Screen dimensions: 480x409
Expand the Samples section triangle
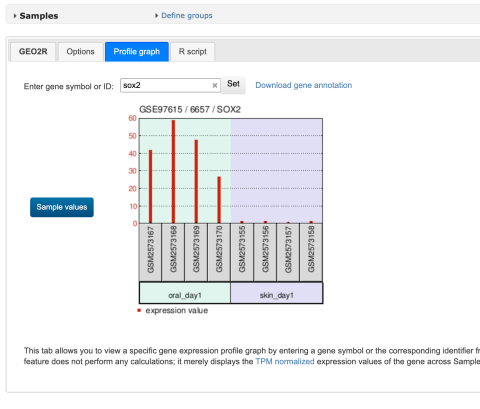pos(15,16)
